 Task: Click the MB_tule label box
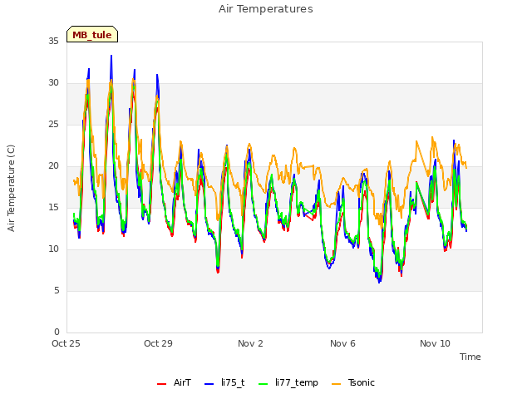(92, 34)
